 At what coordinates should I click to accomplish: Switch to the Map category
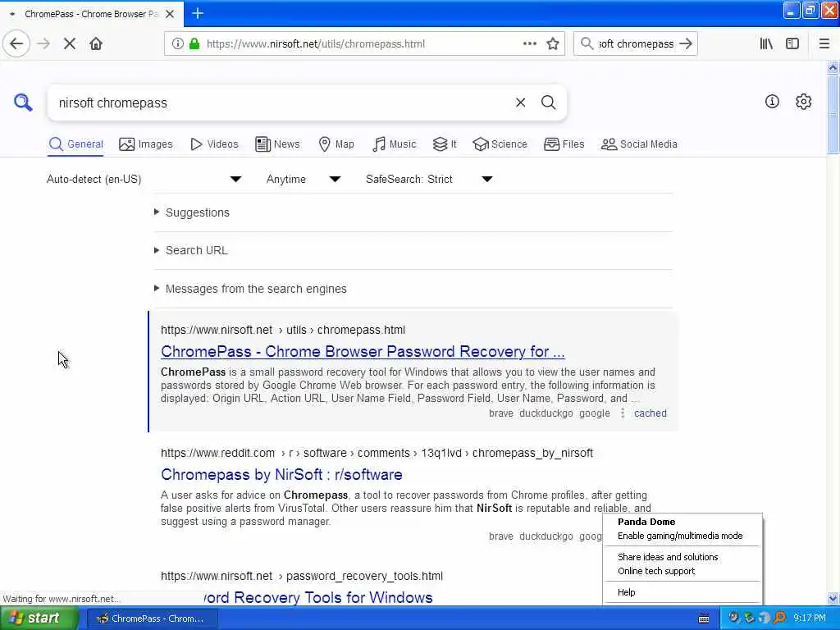tap(336, 144)
